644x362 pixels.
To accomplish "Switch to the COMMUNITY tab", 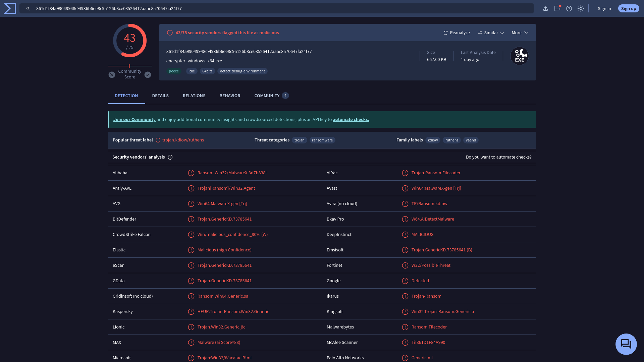I will [x=271, y=96].
